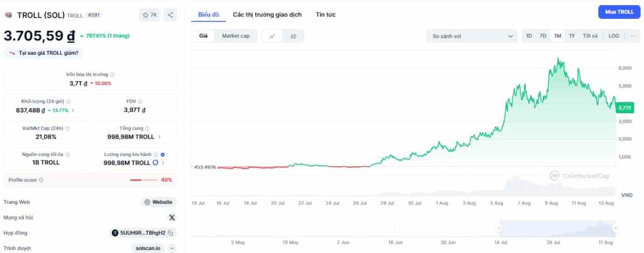Switch chart to Market cap view
The height and width of the screenshot is (253, 644).
coord(236,36)
